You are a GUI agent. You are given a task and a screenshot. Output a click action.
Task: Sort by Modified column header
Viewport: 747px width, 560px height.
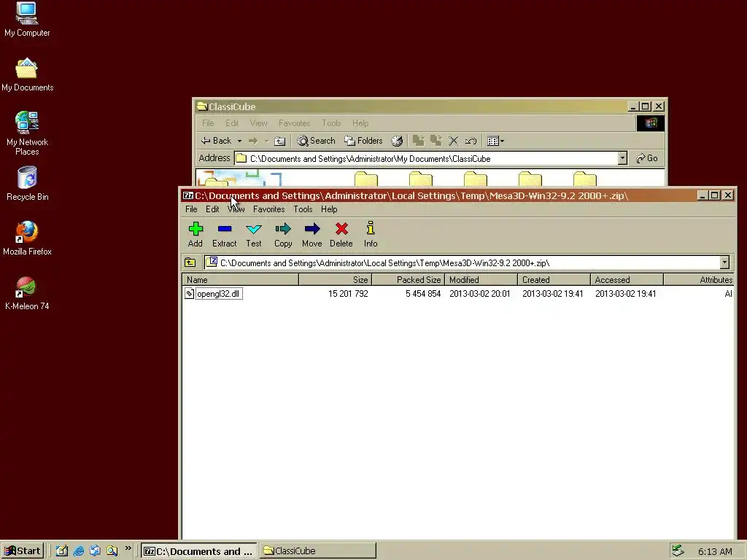[x=481, y=279]
